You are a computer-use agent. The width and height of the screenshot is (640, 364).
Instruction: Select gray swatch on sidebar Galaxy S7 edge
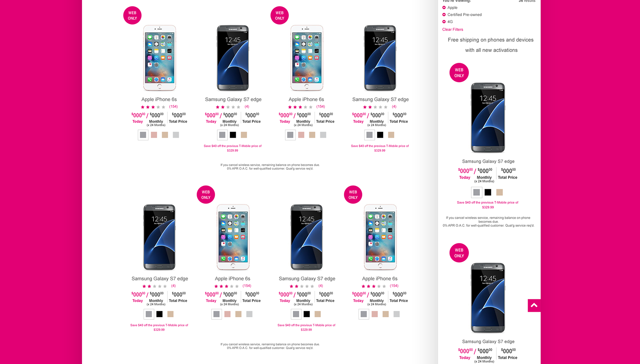477,192
